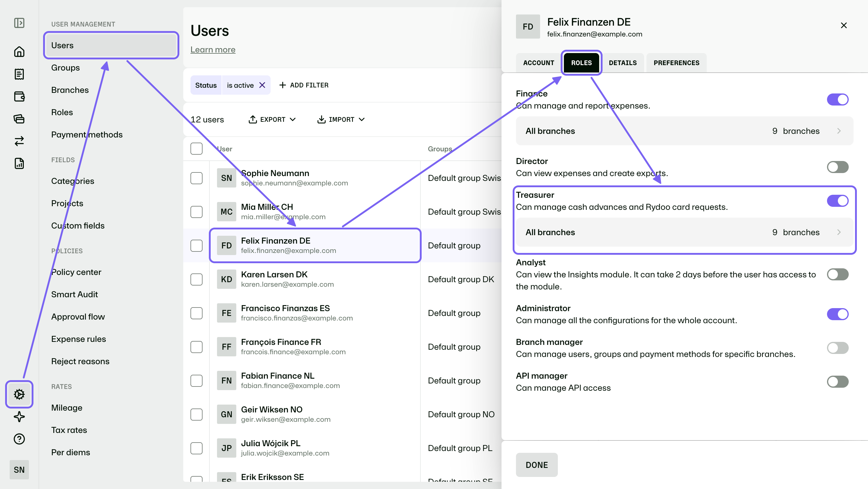The image size is (868, 489).
Task: Open the settings gear icon
Action: pyautogui.click(x=19, y=394)
